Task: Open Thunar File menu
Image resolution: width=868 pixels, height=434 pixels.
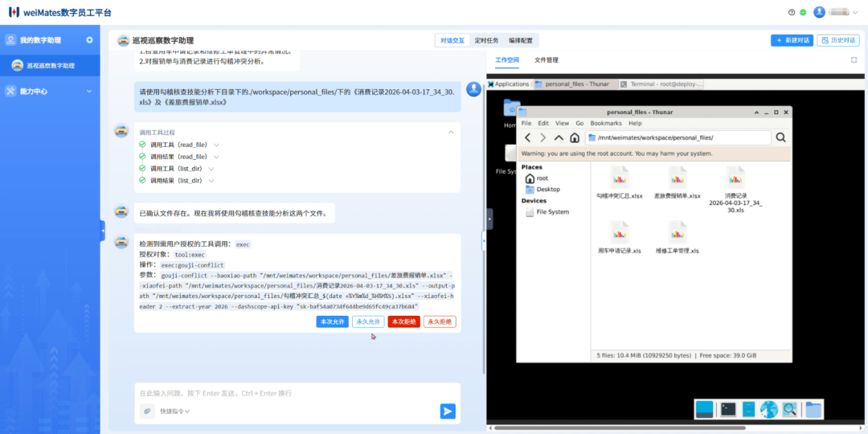Action: click(526, 123)
